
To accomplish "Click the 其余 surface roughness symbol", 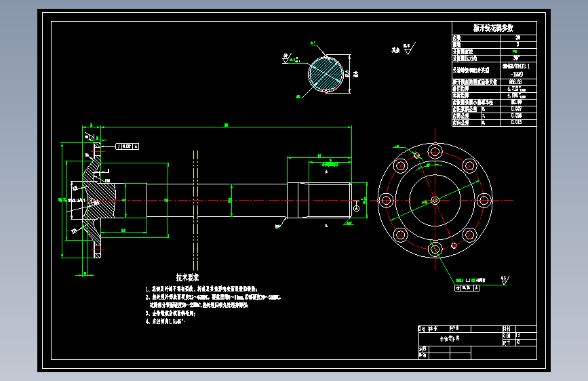I will pyautogui.click(x=409, y=49).
